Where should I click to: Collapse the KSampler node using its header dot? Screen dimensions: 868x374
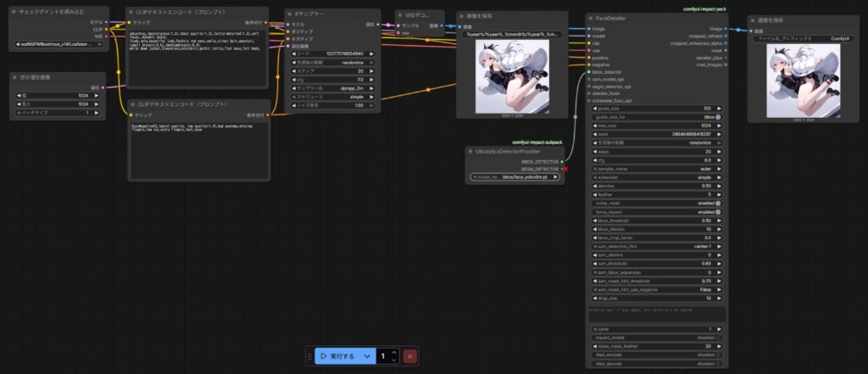pos(289,14)
